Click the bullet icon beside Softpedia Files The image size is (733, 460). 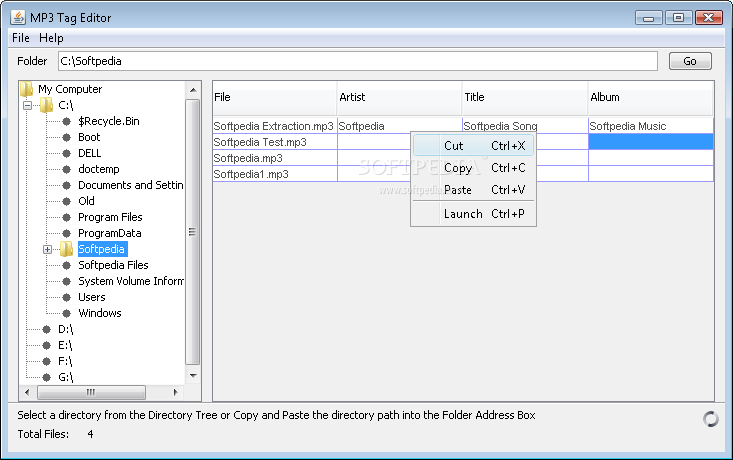tap(66, 266)
